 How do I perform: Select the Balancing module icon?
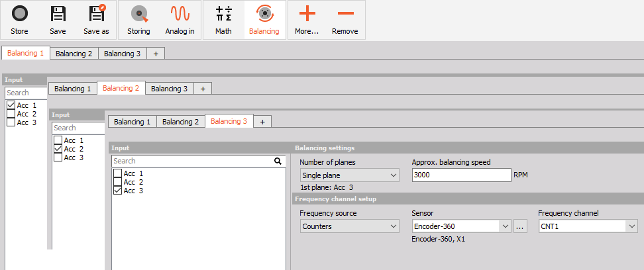click(264, 13)
